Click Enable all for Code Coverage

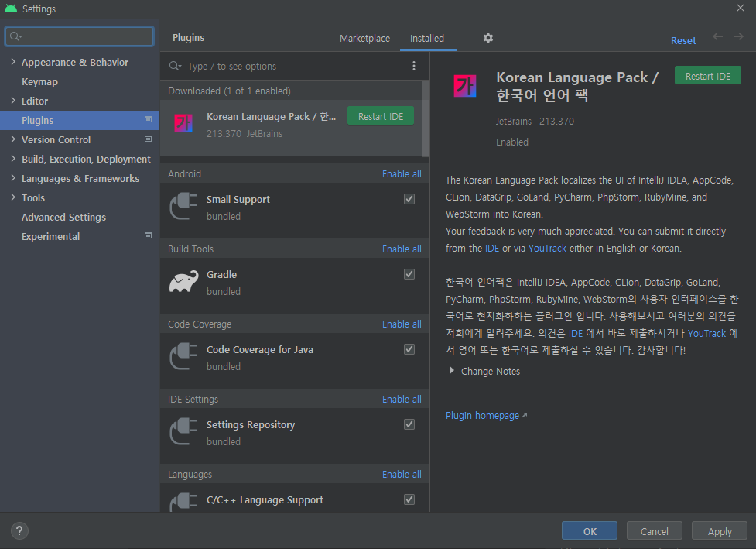pos(402,324)
